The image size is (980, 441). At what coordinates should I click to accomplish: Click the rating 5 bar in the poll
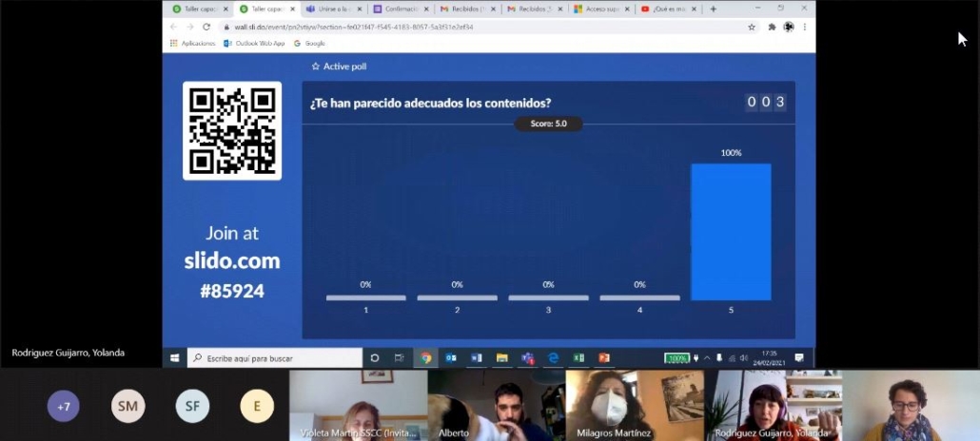point(731,231)
